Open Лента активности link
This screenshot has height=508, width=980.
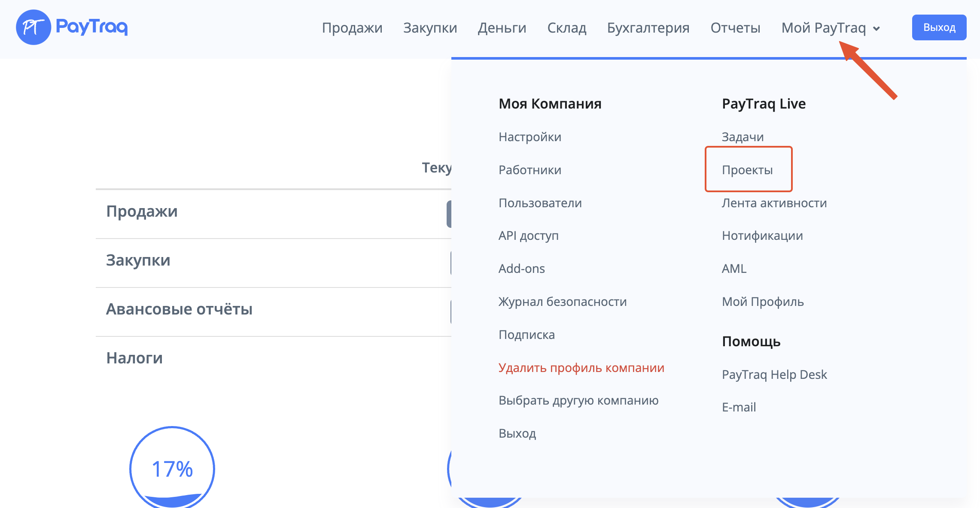point(774,203)
